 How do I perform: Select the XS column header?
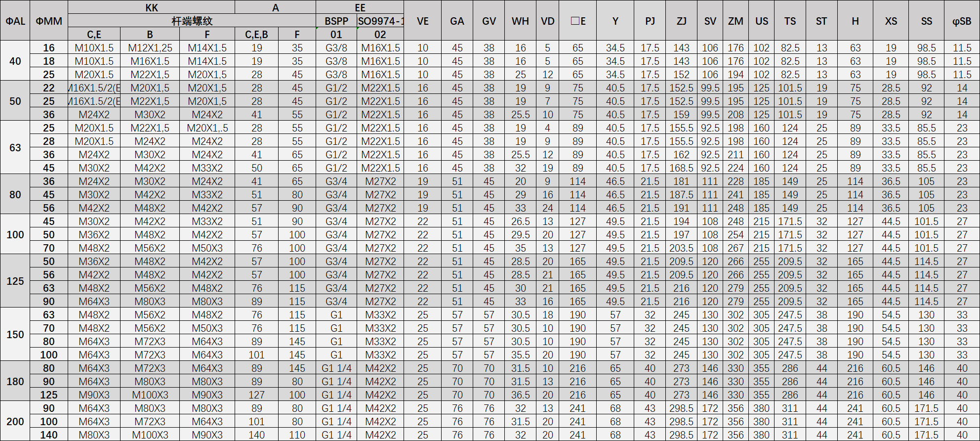[x=891, y=21]
